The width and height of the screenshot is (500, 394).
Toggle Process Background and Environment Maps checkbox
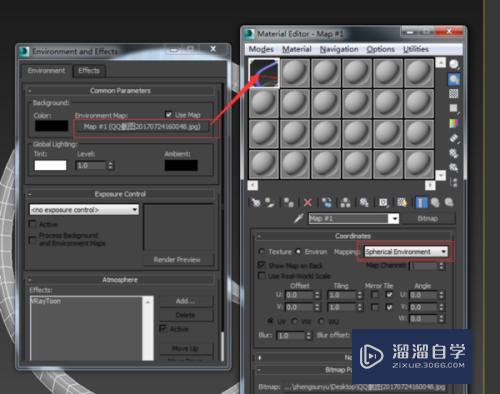33,239
